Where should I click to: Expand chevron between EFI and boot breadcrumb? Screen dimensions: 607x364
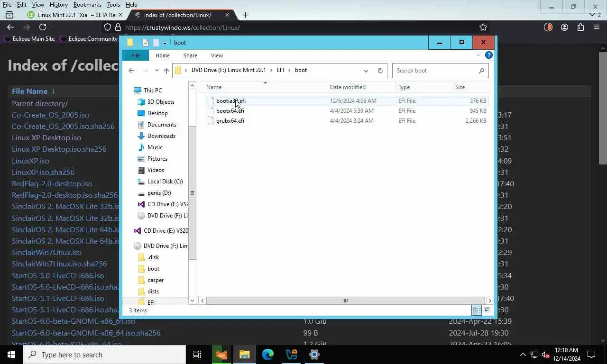[x=289, y=70]
